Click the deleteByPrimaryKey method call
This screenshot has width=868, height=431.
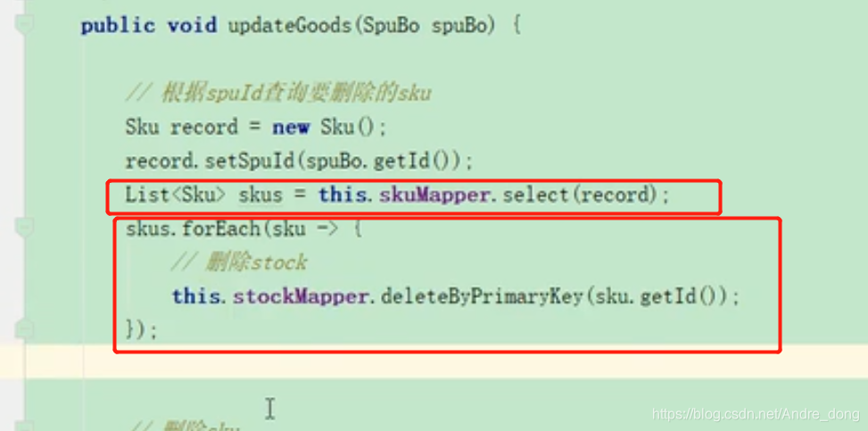pos(481,297)
